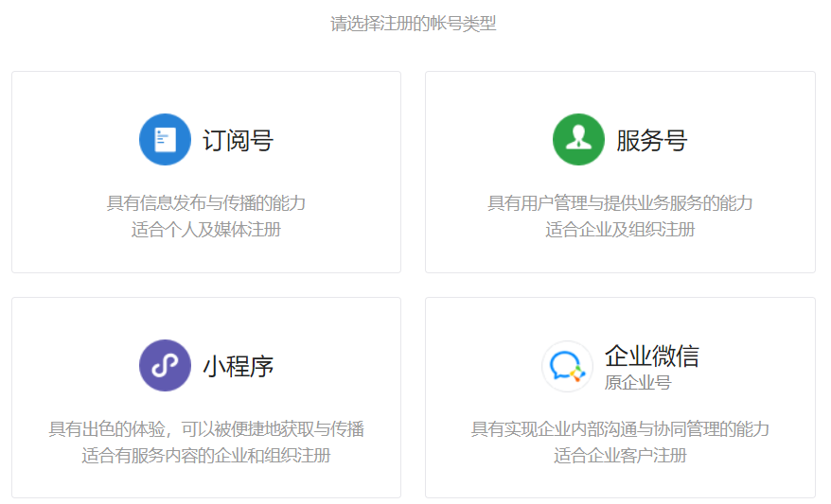Click the blue 订阅号 document icon
831x504 pixels.
click(x=165, y=139)
